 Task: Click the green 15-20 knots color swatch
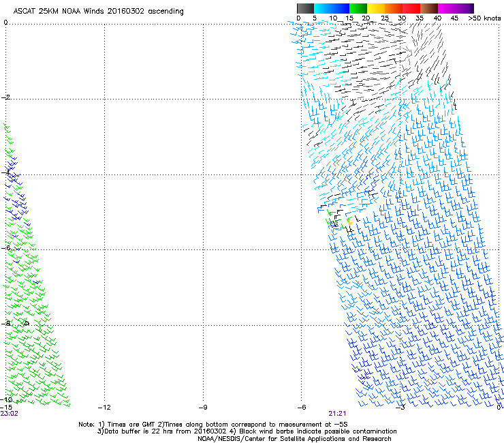coord(358,8)
